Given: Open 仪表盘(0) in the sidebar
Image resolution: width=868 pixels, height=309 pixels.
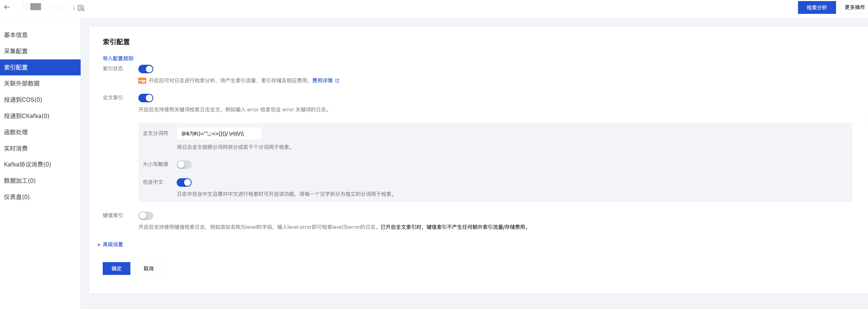Looking at the screenshot, I should click(x=40, y=197).
